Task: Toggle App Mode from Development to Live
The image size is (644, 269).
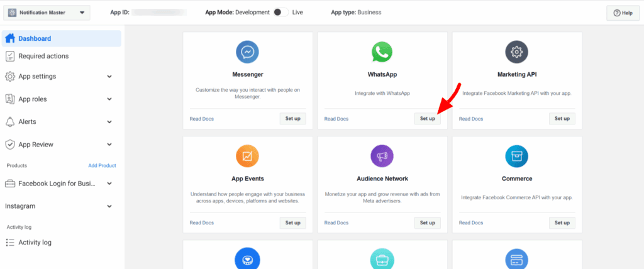Action: pos(281,13)
